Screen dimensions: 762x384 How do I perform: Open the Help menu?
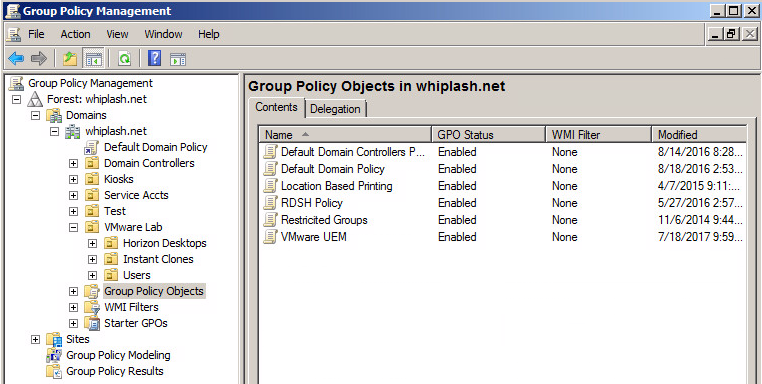[x=208, y=34]
